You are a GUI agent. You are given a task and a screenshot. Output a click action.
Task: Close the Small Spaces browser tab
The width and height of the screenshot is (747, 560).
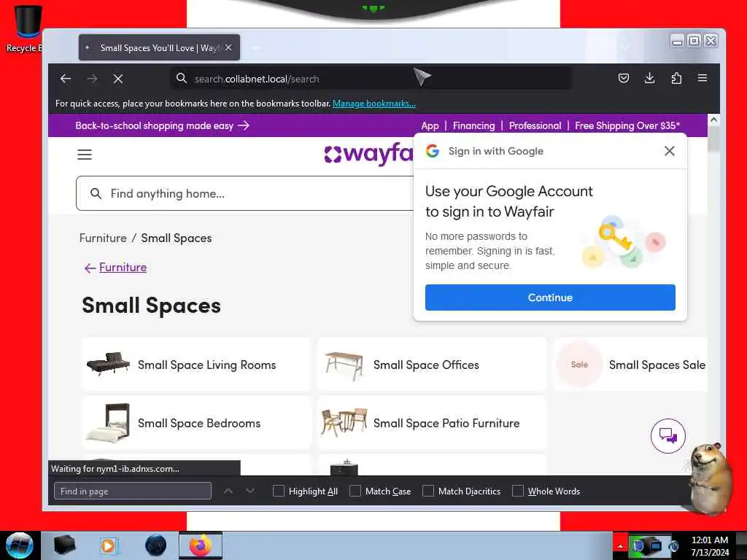coord(228,47)
